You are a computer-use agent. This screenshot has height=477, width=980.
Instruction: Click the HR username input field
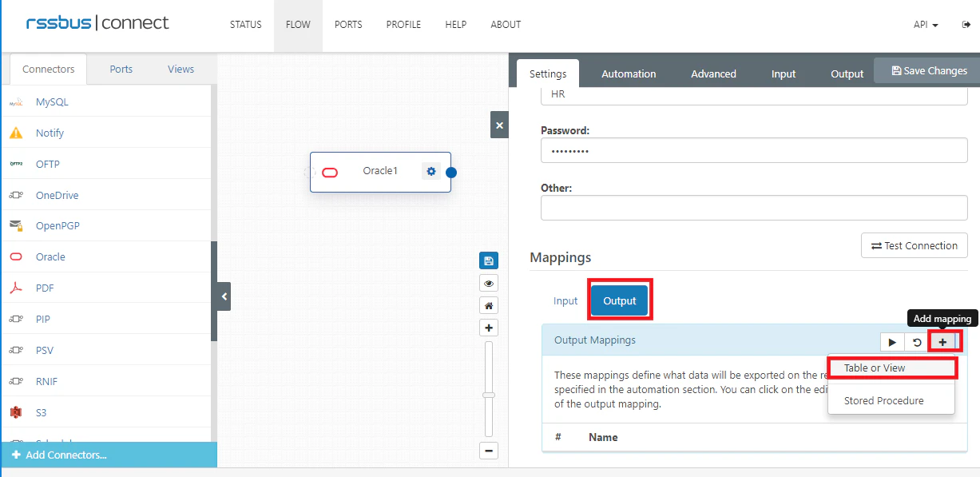click(x=754, y=94)
